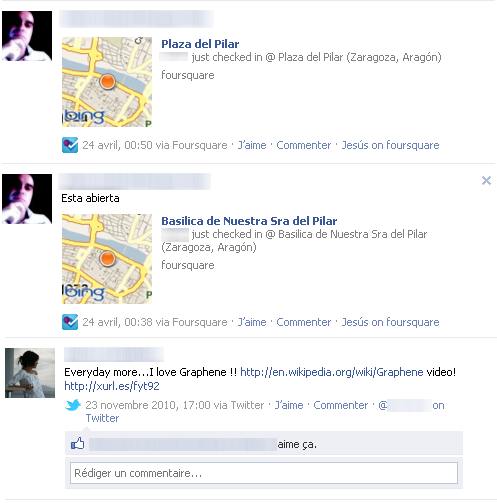Open the Basilica check-in map thumbnail

107,259
